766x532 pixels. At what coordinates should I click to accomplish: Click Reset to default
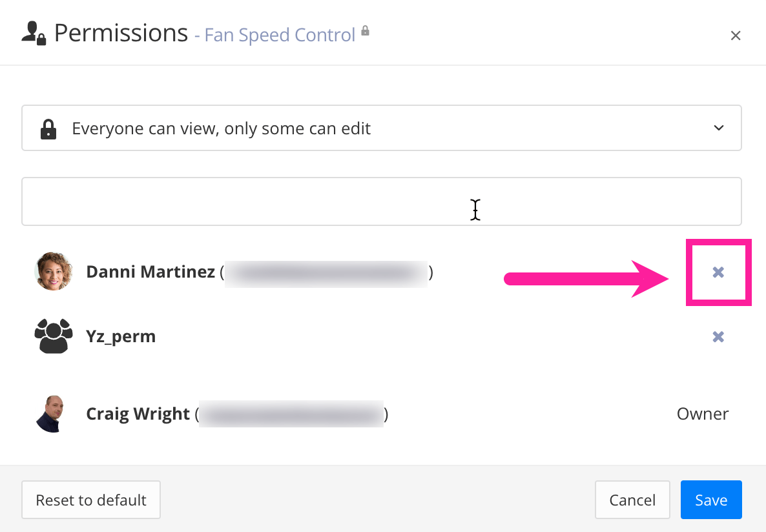[x=90, y=500]
